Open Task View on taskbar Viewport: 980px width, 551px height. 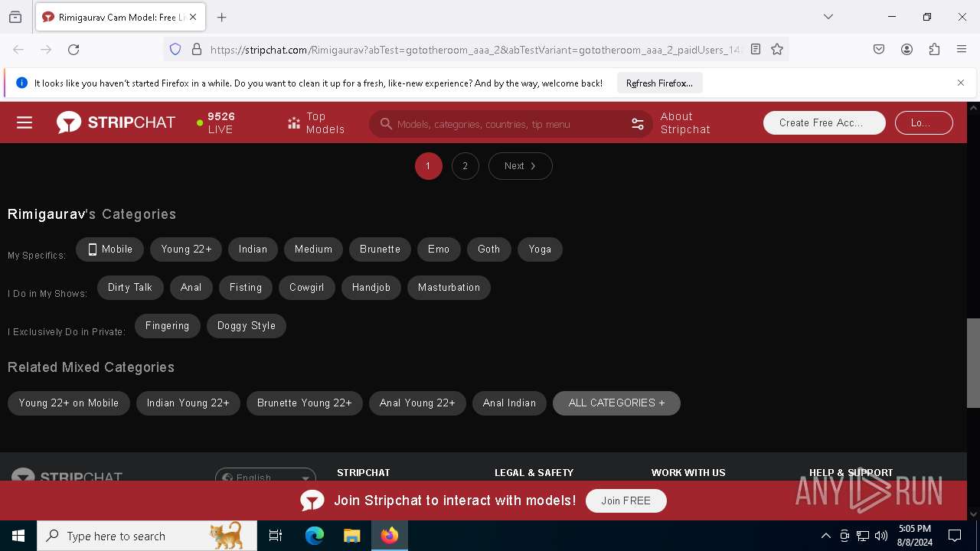[276, 536]
